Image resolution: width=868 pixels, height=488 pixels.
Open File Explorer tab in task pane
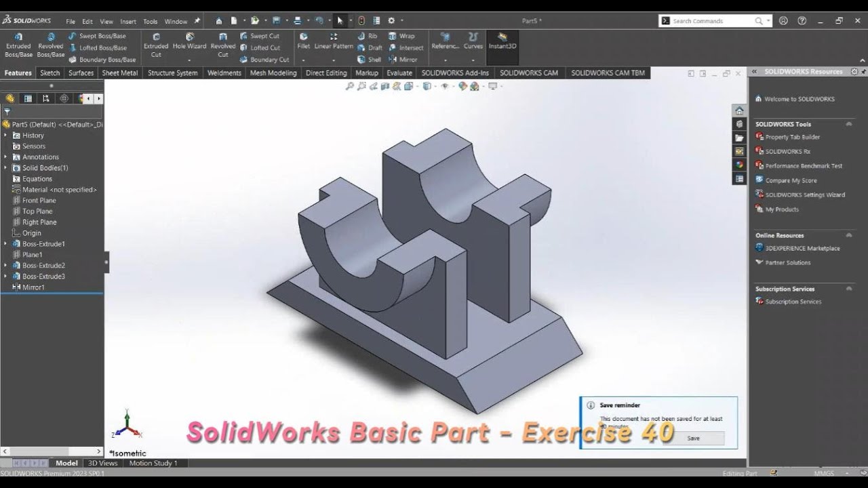click(740, 138)
